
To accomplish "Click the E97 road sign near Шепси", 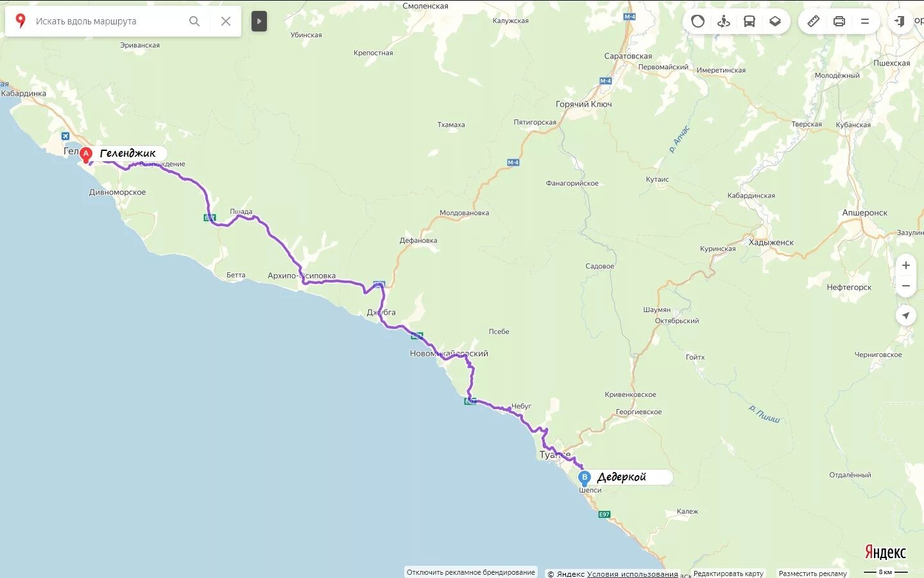I will (604, 514).
